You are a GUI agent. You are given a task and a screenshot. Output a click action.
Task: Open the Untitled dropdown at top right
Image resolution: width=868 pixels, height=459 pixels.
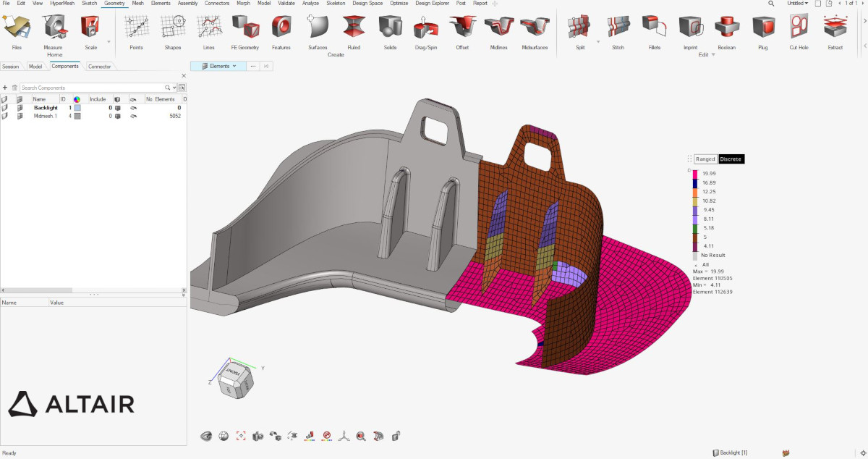(797, 4)
